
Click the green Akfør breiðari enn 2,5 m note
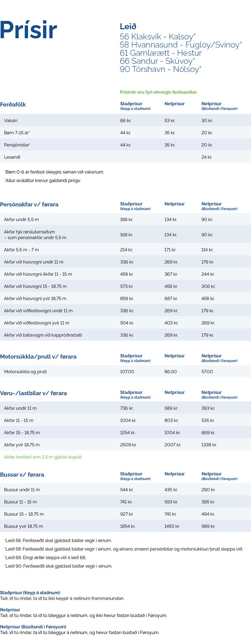(43, 457)
